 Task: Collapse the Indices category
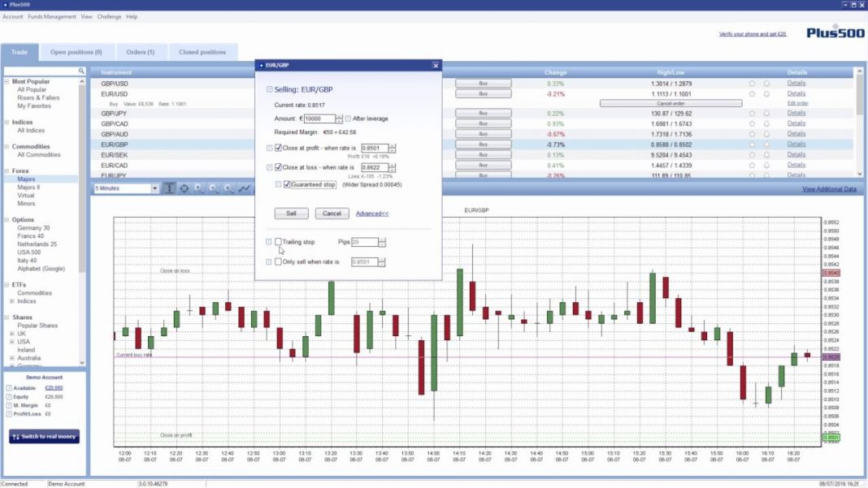tap(7, 123)
